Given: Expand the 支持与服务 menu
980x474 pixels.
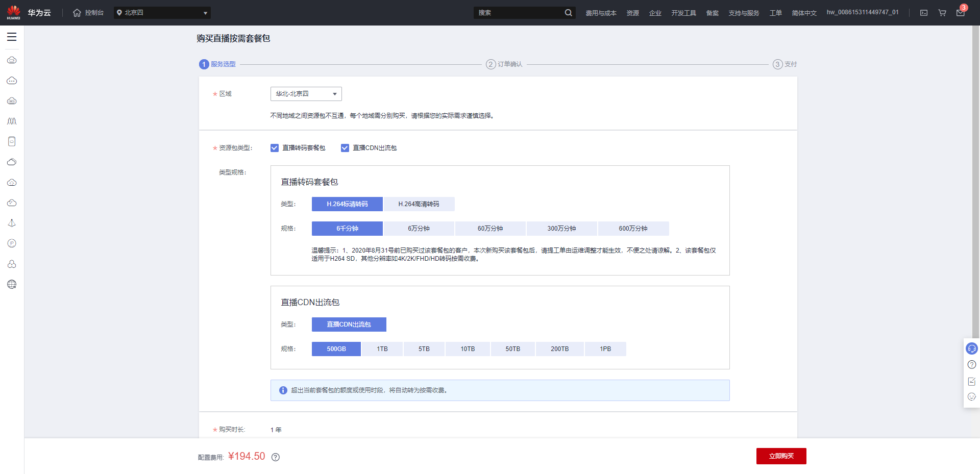Looking at the screenshot, I should tap(744, 13).
